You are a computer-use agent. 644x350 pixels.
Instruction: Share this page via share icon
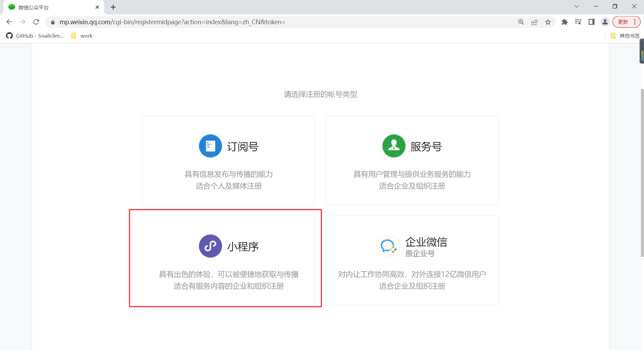pyautogui.click(x=535, y=22)
